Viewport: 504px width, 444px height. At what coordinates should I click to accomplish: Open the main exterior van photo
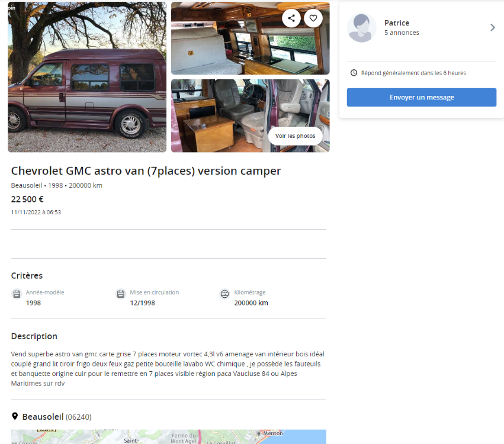87,77
